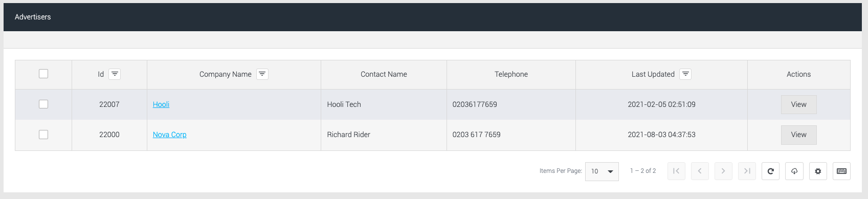Image resolution: width=868 pixels, height=199 pixels.
Task: Click View button for Nova Corp
Action: click(x=798, y=135)
